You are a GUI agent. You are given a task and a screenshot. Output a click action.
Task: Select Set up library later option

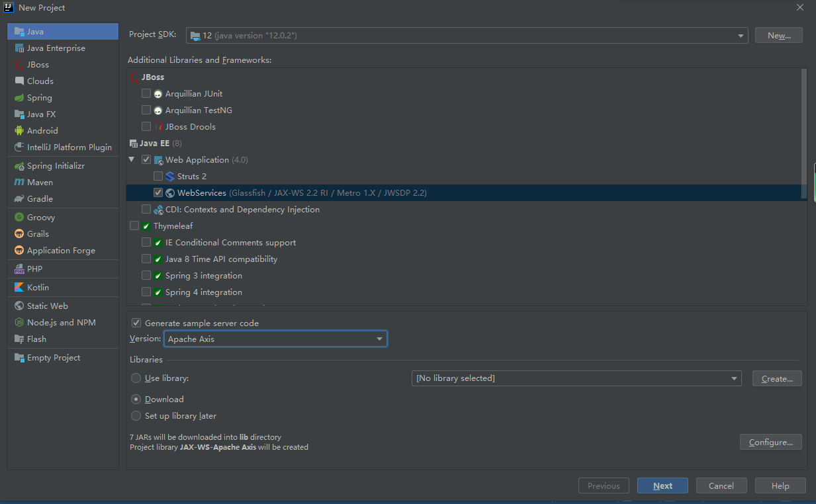pyautogui.click(x=136, y=416)
